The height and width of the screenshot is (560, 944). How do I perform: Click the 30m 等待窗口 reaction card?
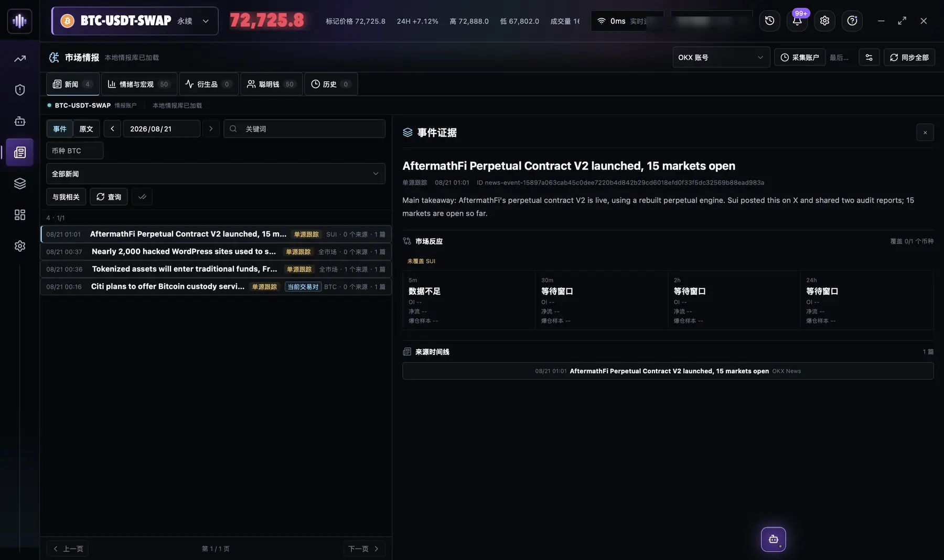(602, 300)
